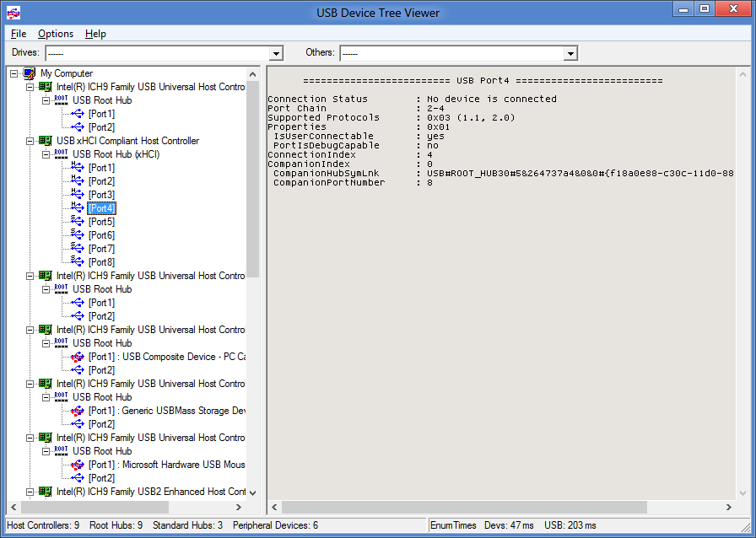Open the Others dropdown list
The width and height of the screenshot is (756, 538).
click(571, 52)
